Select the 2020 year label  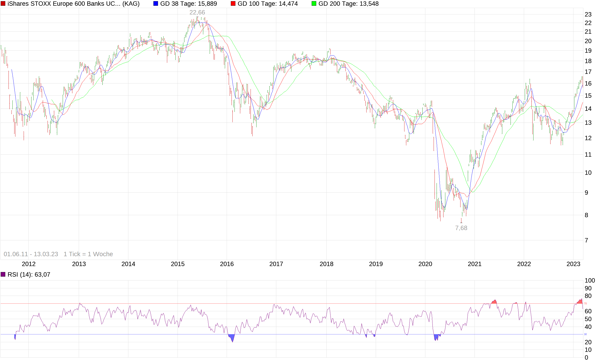point(425,264)
